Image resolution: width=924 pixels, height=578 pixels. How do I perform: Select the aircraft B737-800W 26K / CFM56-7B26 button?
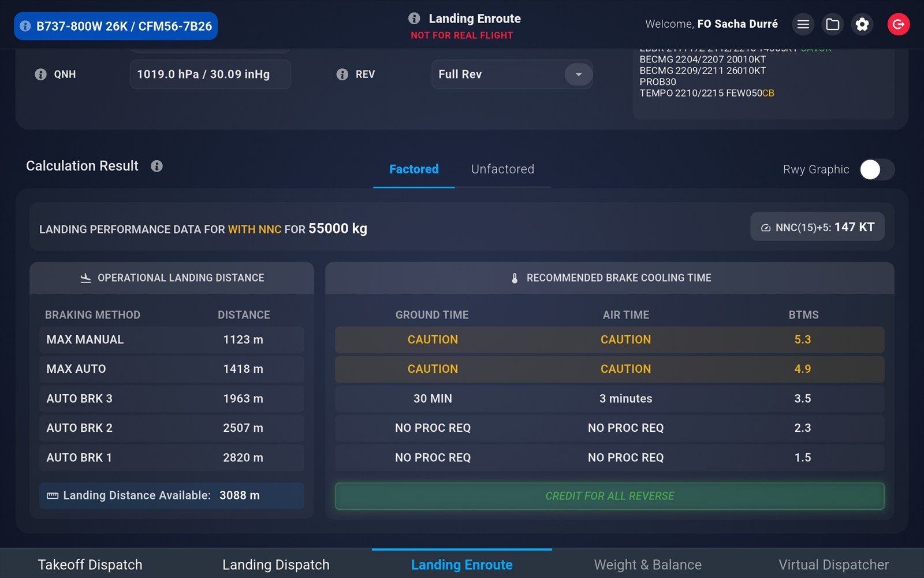[115, 26]
